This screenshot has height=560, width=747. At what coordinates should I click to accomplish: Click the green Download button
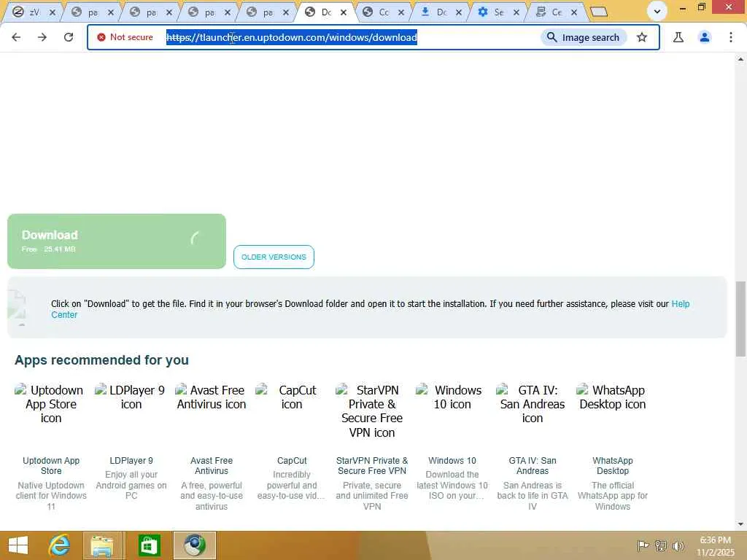tap(117, 241)
